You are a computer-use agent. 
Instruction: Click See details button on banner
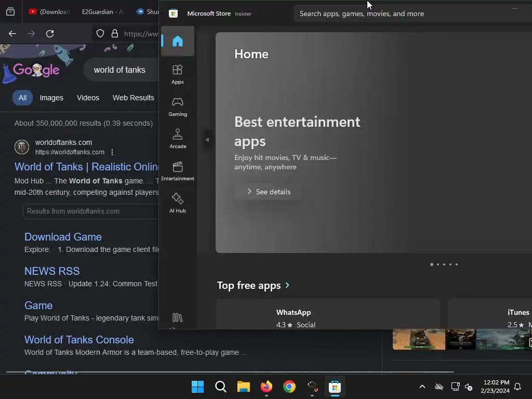[268, 192]
